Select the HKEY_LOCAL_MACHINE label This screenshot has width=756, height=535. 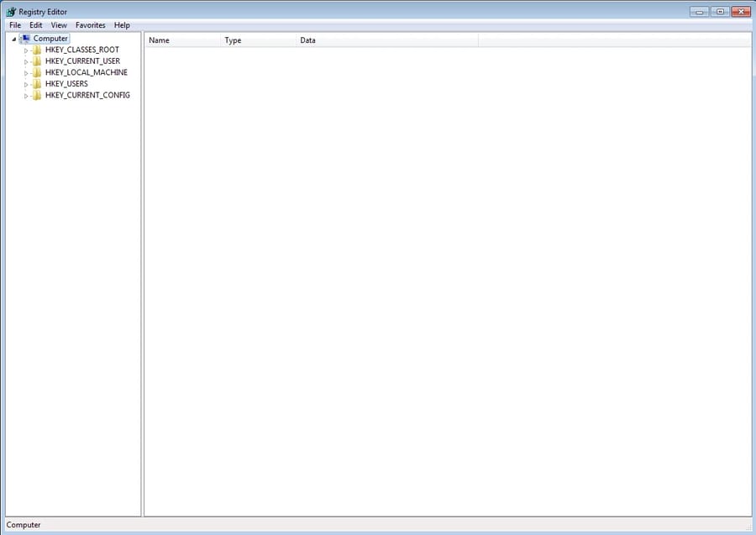87,72
